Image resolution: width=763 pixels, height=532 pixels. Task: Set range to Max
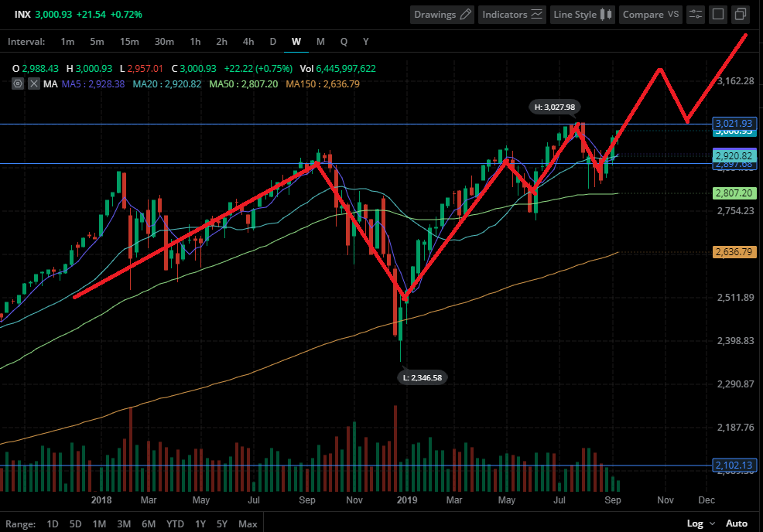(248, 523)
